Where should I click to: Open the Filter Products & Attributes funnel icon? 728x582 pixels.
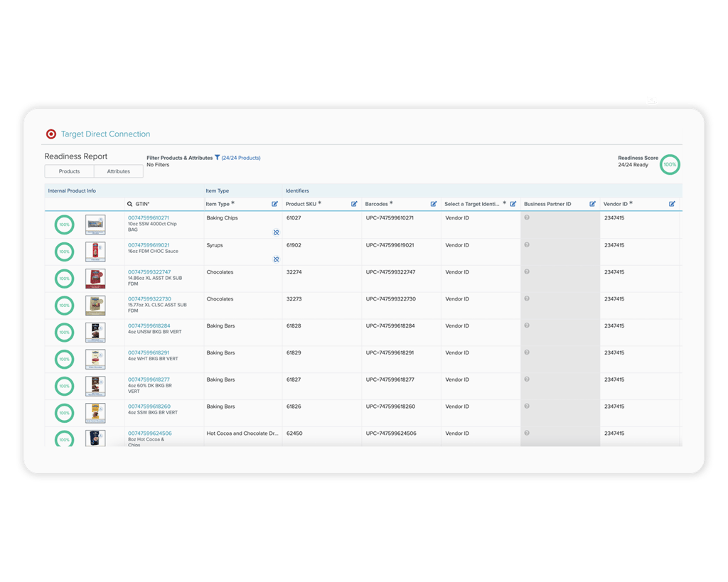(x=217, y=158)
